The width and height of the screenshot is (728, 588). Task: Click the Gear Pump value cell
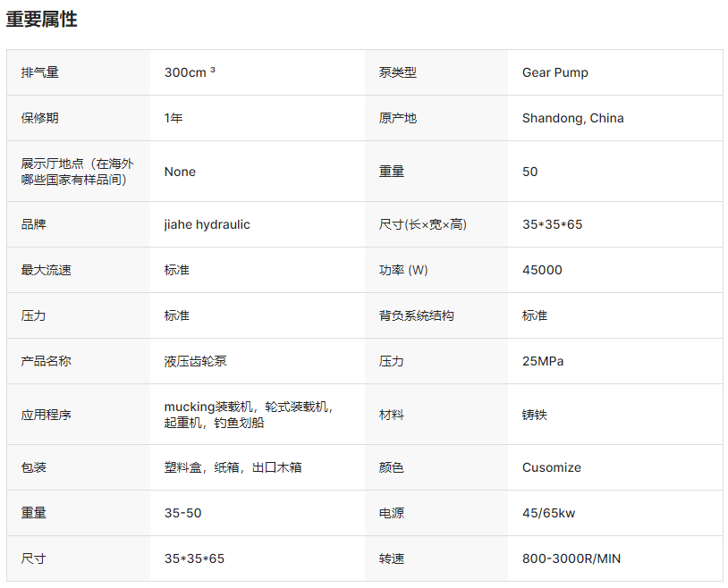(x=554, y=72)
